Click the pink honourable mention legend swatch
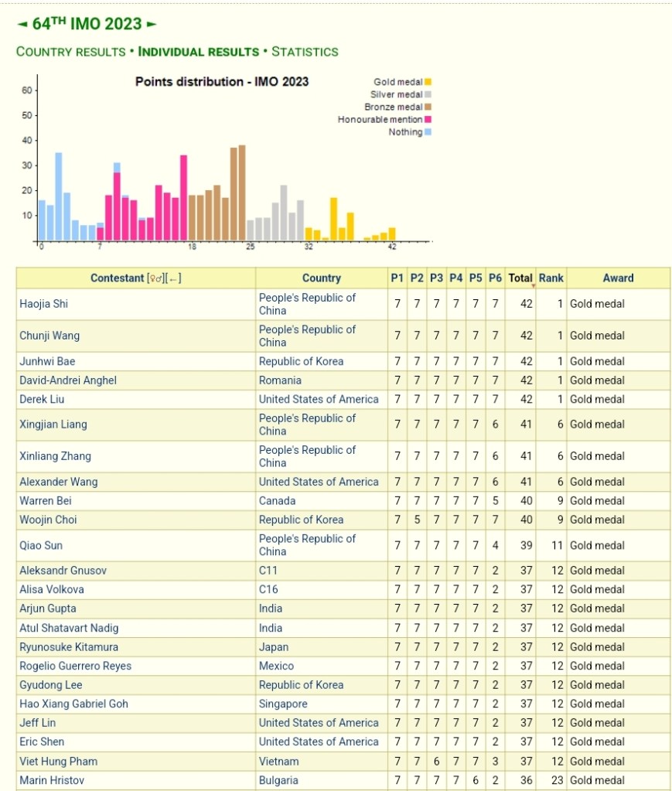The image size is (672, 791). (428, 120)
